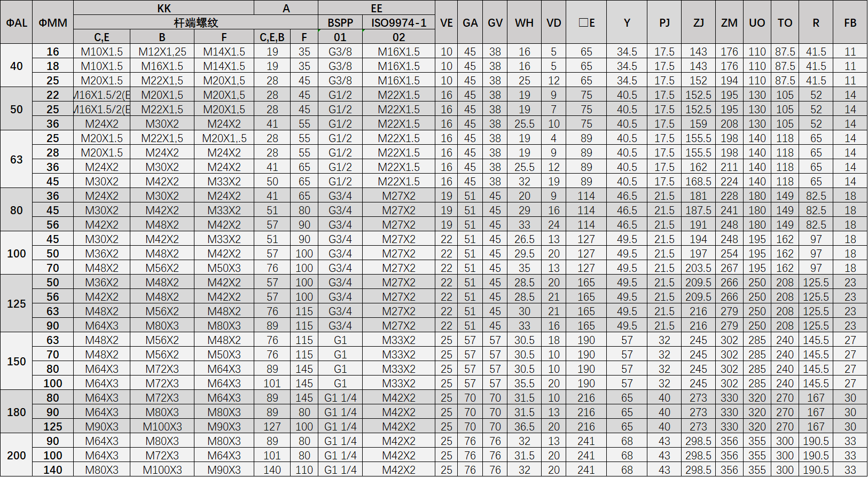Click the BSPP column header
Image resolution: width=868 pixels, height=477 pixels.
point(340,22)
